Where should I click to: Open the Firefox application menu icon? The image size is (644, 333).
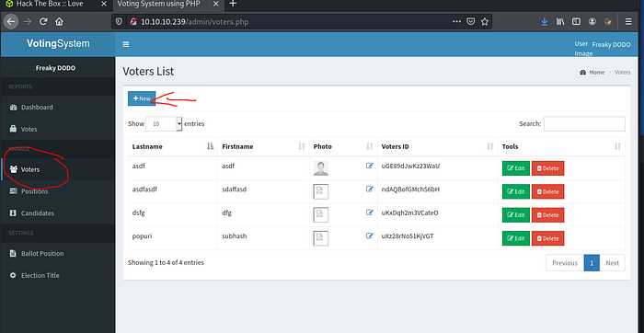[x=628, y=22]
